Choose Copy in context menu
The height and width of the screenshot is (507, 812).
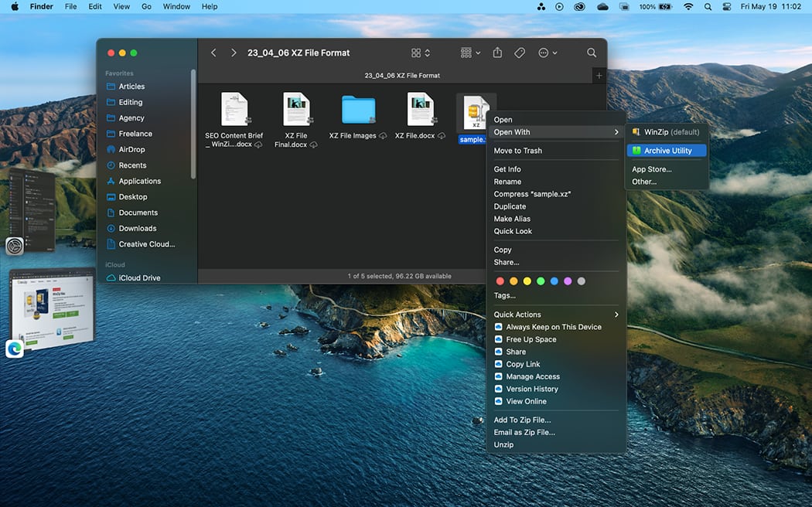[x=556, y=250]
